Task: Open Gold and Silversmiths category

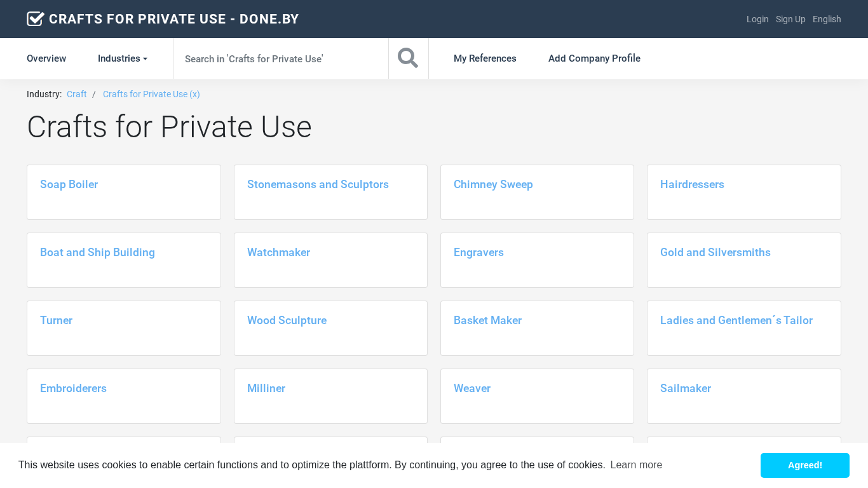Action: click(715, 252)
